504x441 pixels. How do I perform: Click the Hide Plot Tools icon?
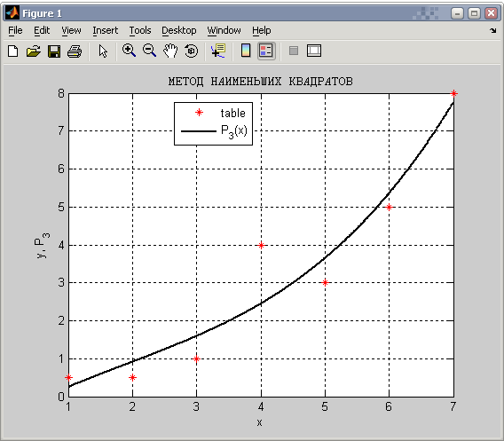click(294, 51)
